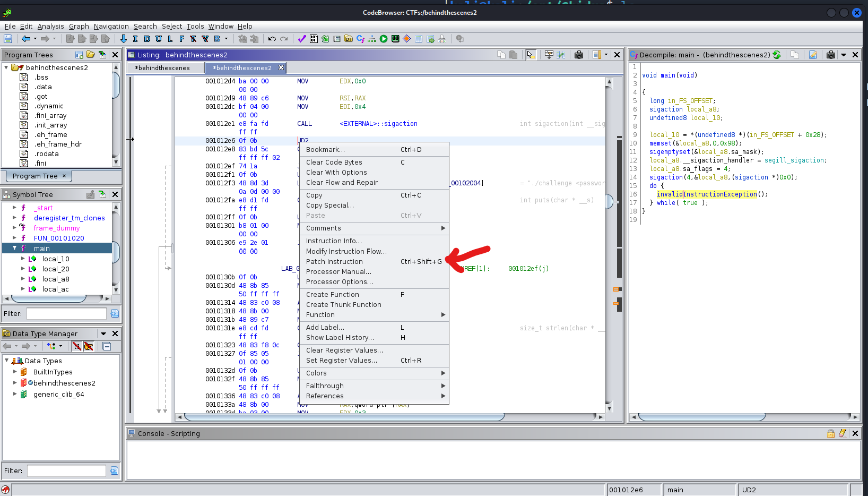Expand deregister_tm_clones in Symbol Tree
Screen dimensions: 868x496
coord(14,218)
